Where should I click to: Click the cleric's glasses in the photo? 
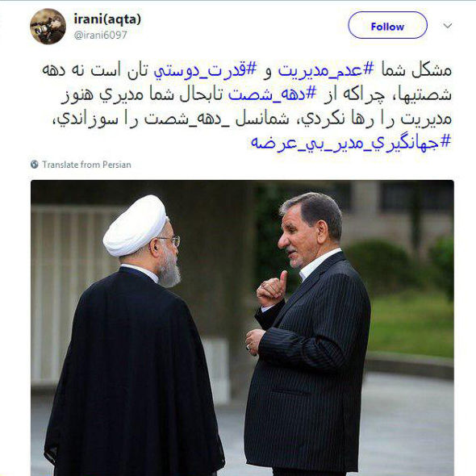click(172, 240)
